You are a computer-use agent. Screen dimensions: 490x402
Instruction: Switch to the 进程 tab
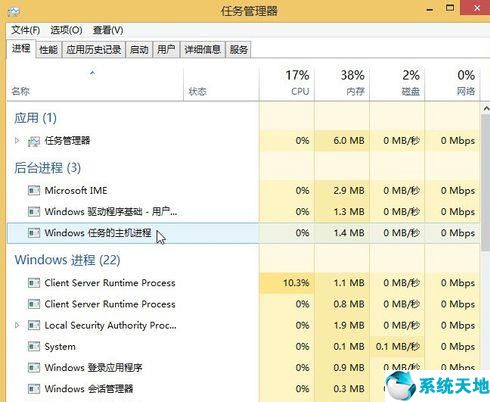pos(21,49)
